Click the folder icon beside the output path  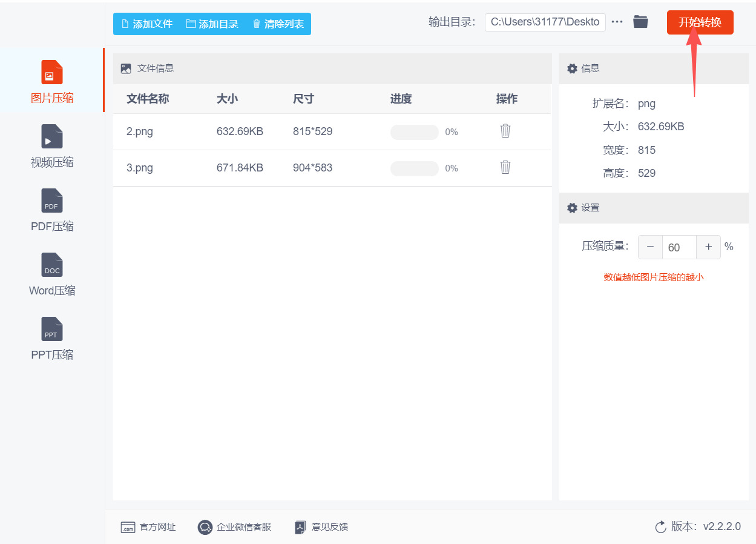[x=640, y=21]
